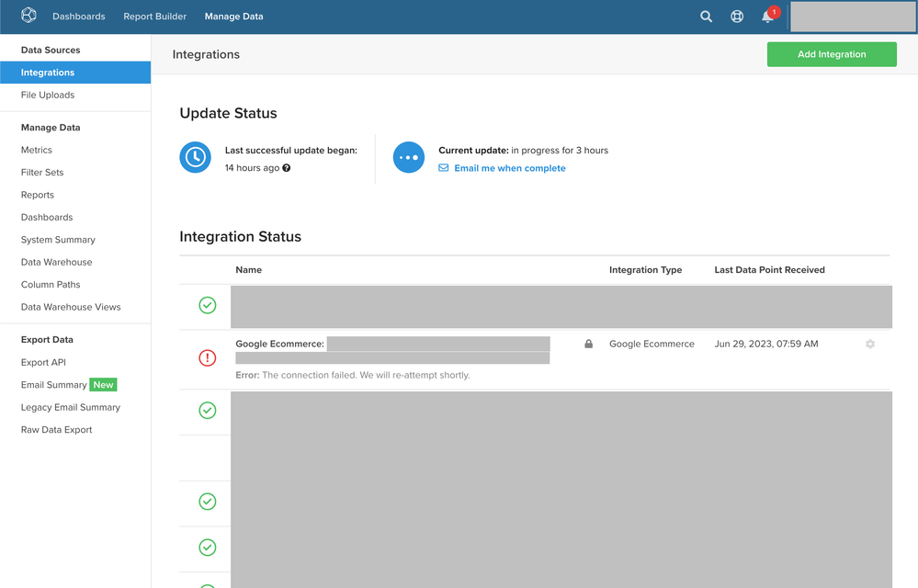918x588 pixels.
Task: Click the in-progress update dots icon
Action: coord(408,157)
